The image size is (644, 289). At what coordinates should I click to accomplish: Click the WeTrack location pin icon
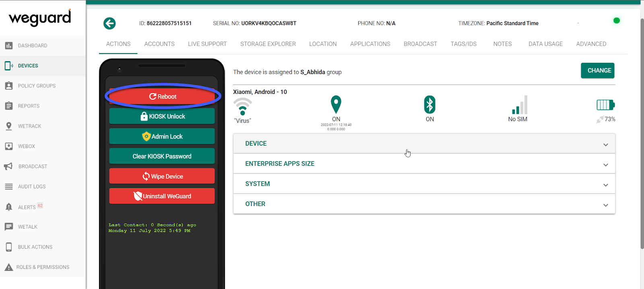click(x=8, y=126)
